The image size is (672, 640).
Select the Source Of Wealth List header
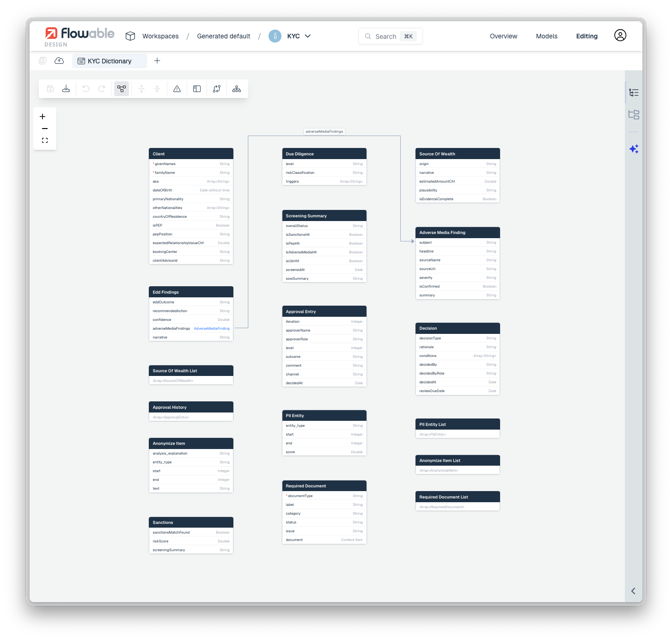(191, 371)
